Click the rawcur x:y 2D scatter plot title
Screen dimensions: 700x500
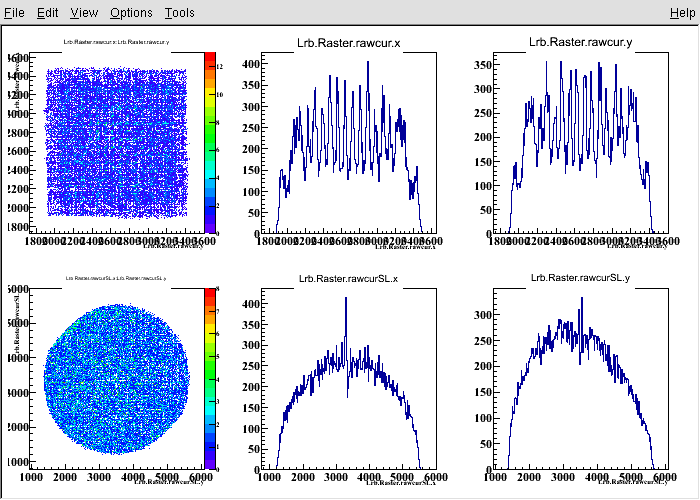pos(116,42)
